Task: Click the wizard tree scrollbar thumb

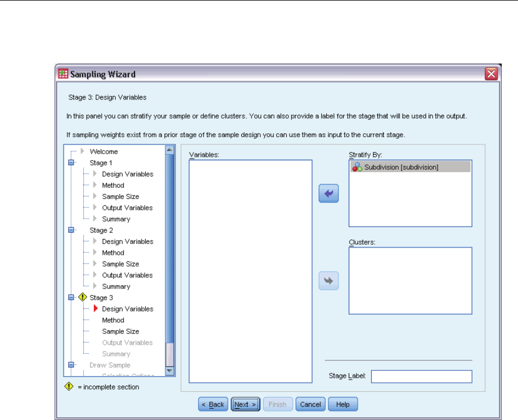Action: click(x=170, y=354)
